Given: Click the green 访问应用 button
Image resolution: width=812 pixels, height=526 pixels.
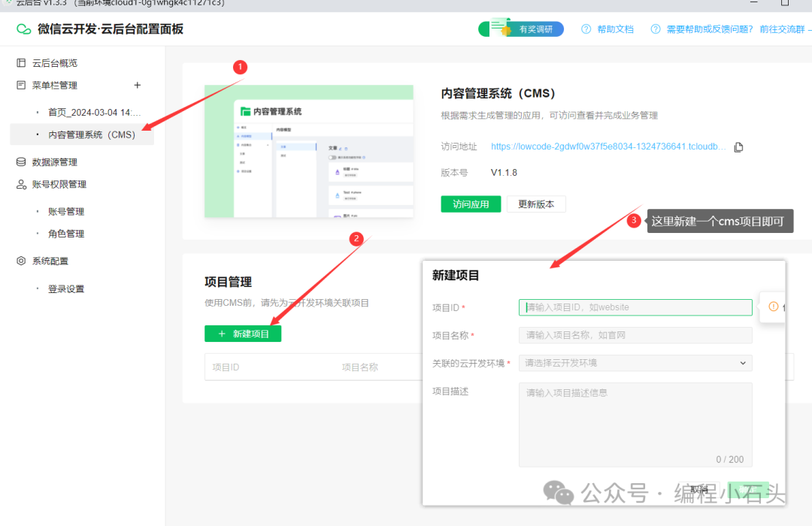Looking at the screenshot, I should coord(471,204).
